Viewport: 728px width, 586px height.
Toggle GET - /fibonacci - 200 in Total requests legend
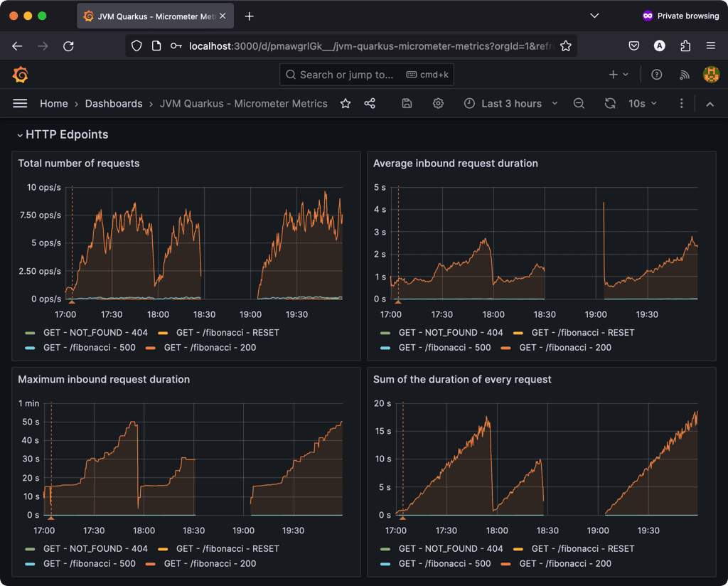coord(210,347)
